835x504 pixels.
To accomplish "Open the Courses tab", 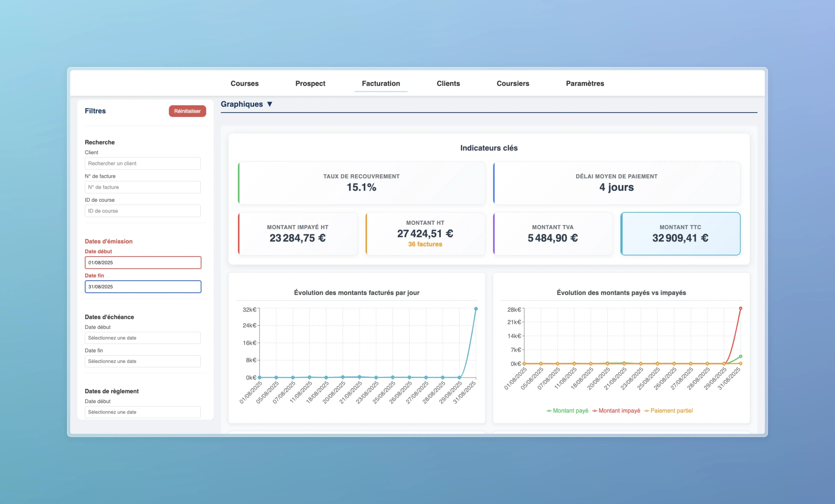I will pos(244,83).
